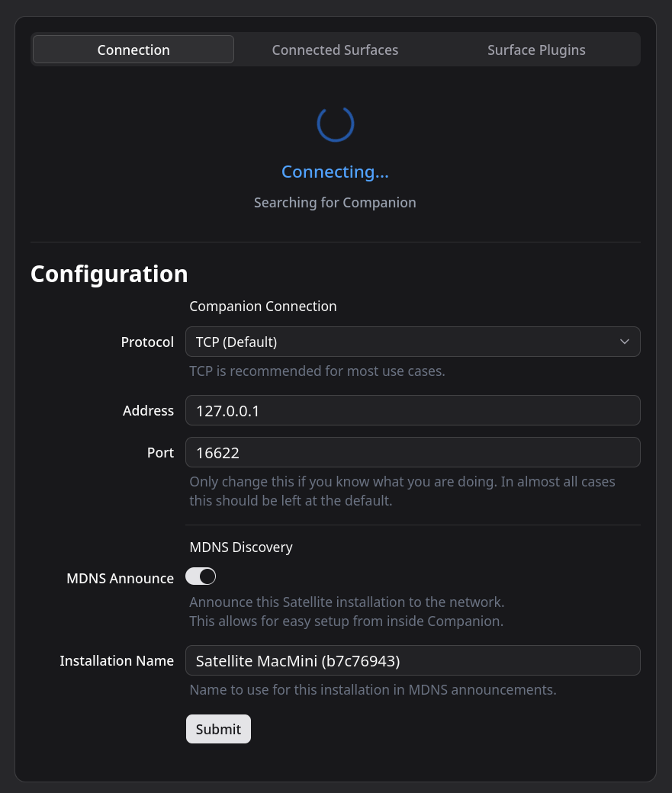Click the Searching for Companion text
Image resolution: width=672 pixels, height=793 pixels.
tap(335, 202)
